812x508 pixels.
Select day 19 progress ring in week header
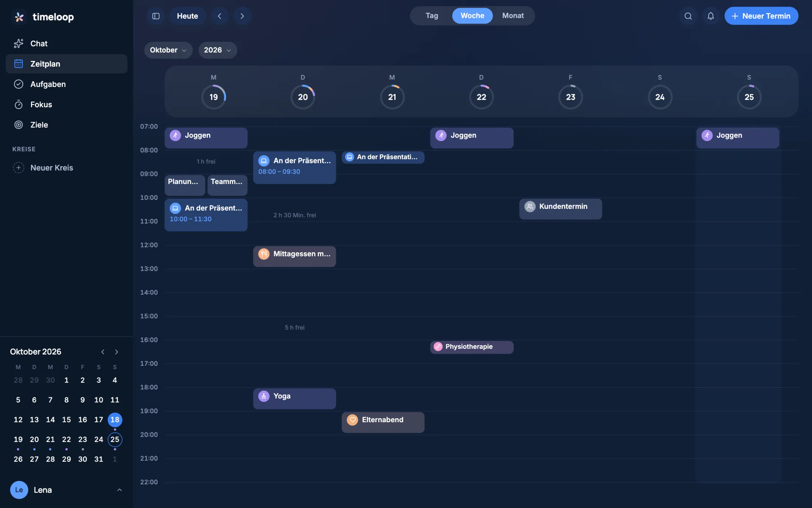[x=213, y=97]
